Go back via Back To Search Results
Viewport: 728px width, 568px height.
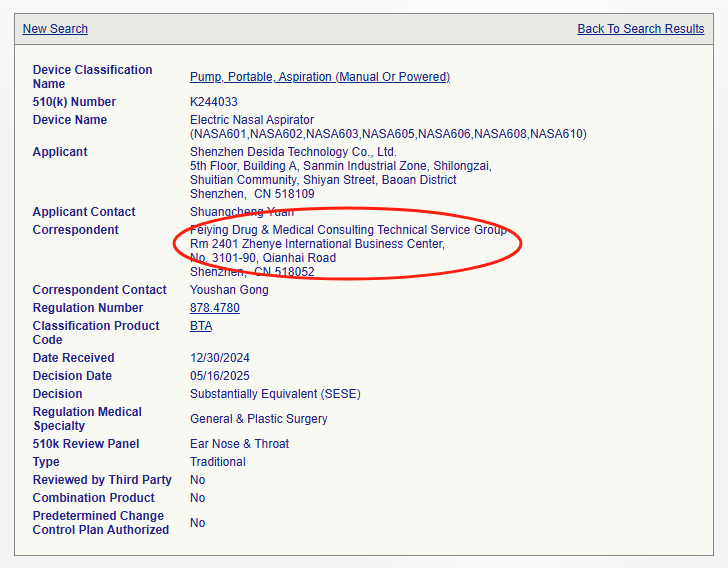click(x=640, y=29)
